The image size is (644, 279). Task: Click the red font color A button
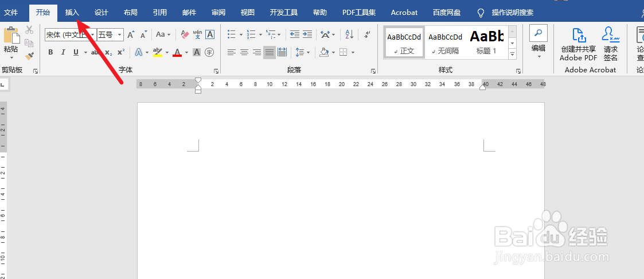coord(177,52)
